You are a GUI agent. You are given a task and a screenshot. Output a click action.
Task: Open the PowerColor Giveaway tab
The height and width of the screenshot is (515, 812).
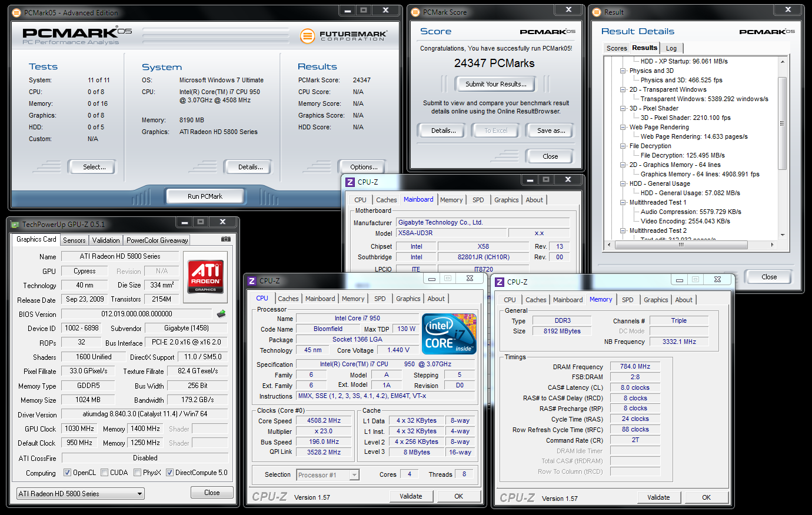157,240
